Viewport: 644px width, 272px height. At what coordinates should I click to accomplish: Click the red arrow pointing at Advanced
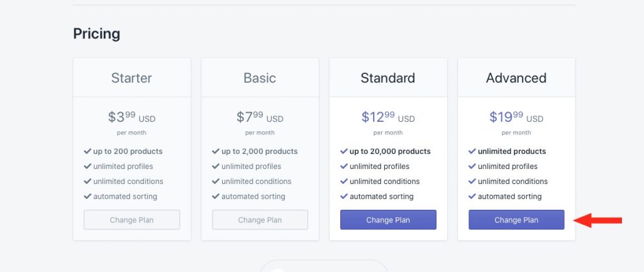[x=597, y=220]
